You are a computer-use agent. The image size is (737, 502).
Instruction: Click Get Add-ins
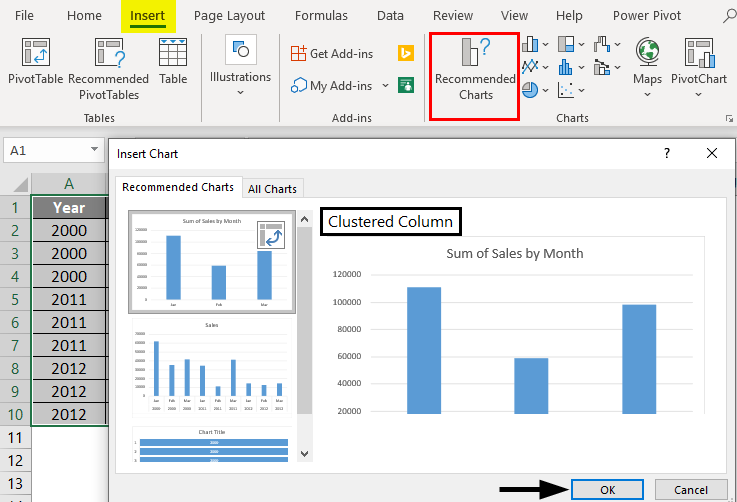click(x=331, y=54)
